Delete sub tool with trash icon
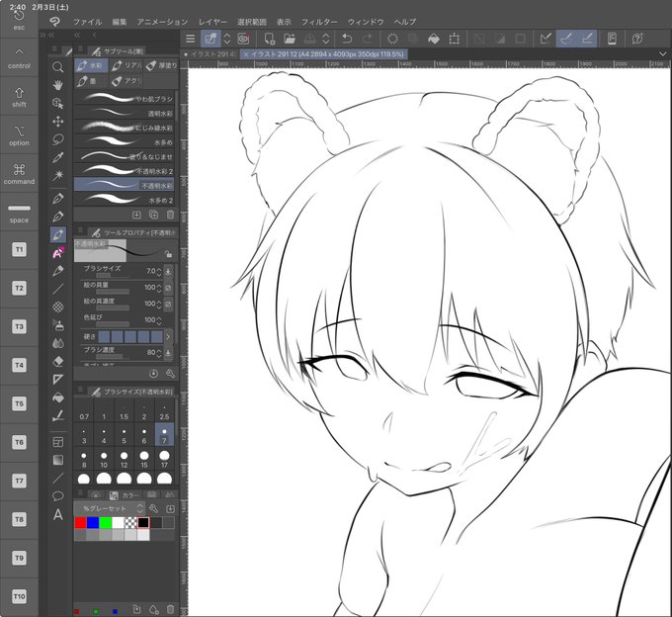The height and width of the screenshot is (617, 672). (170, 215)
